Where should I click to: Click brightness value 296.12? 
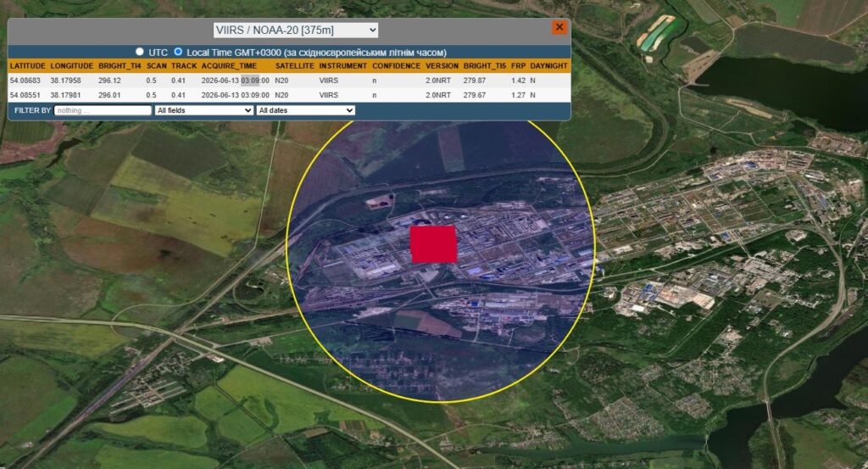[x=109, y=81]
